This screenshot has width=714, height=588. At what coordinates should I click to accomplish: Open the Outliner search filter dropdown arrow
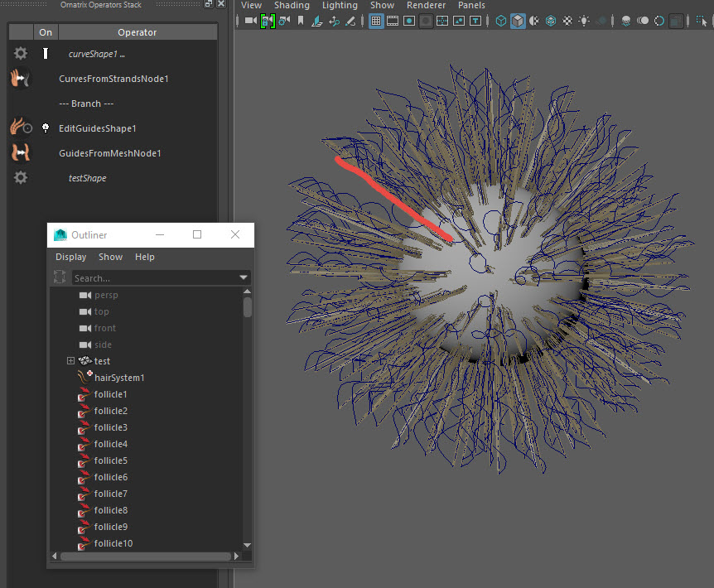tap(244, 278)
